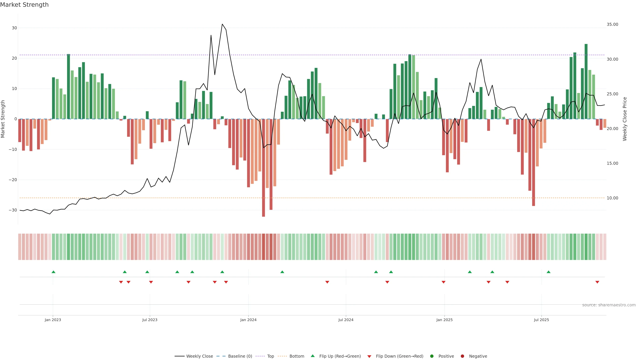Screen dimensions: 644x362
Task: Click the last red Flip Down triangle marker
Action: pyautogui.click(x=597, y=282)
